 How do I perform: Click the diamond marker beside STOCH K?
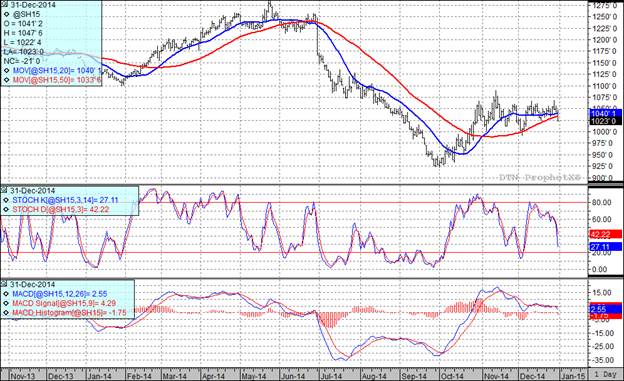[6, 200]
